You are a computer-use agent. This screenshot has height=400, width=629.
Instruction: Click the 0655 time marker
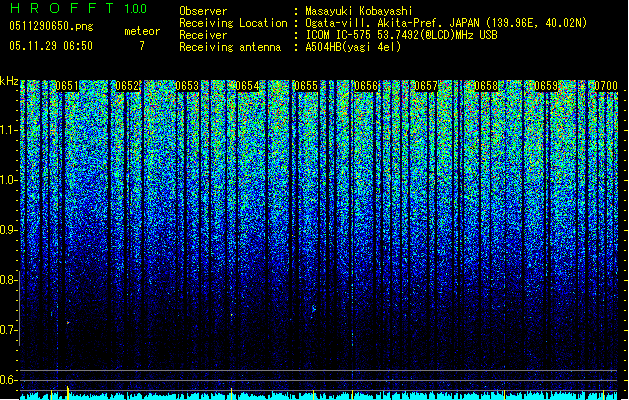pyautogui.click(x=306, y=86)
